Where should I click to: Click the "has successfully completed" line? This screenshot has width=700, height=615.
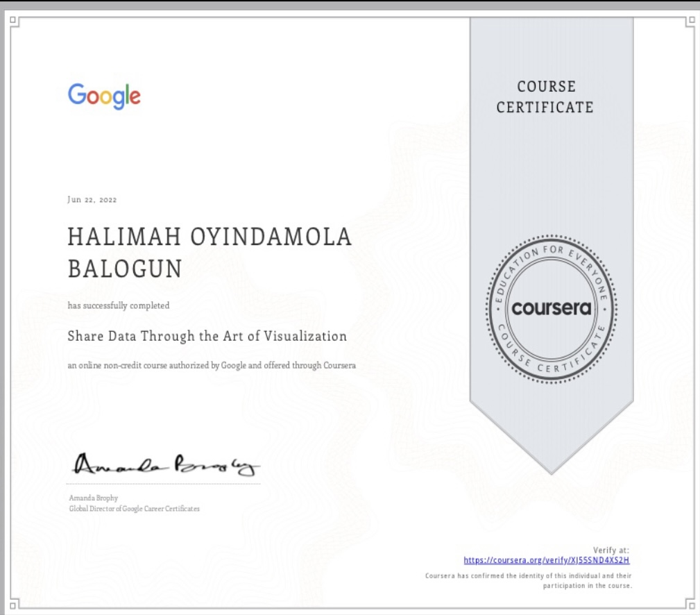coord(119,305)
